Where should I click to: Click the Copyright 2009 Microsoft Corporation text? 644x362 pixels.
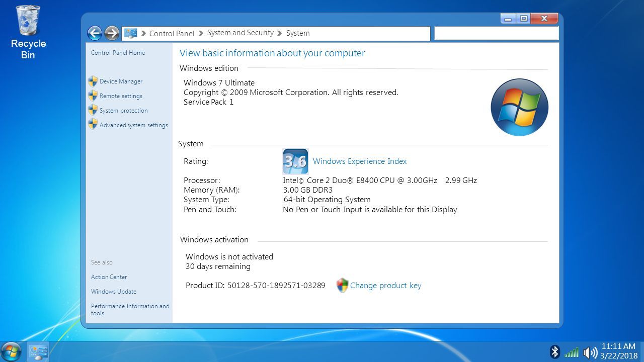tap(291, 93)
